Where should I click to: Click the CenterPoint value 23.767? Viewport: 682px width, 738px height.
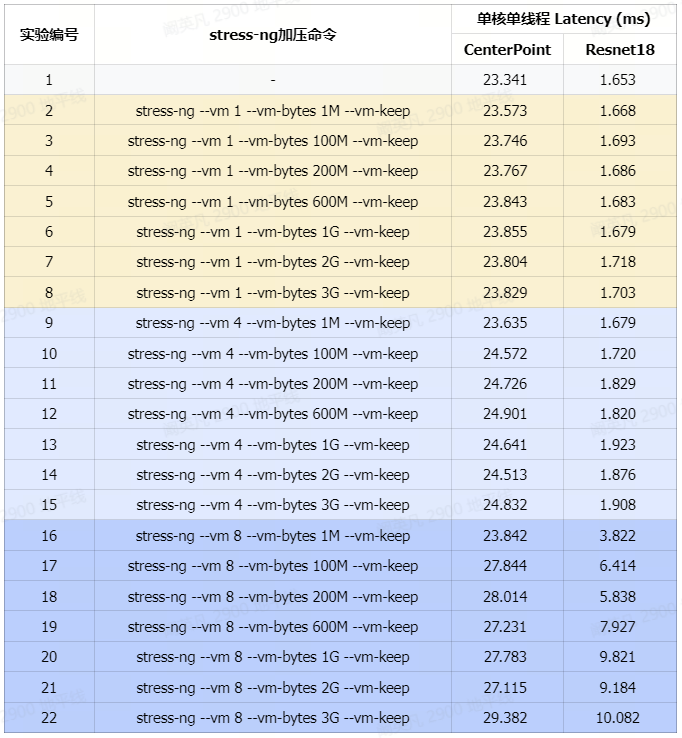(505, 171)
